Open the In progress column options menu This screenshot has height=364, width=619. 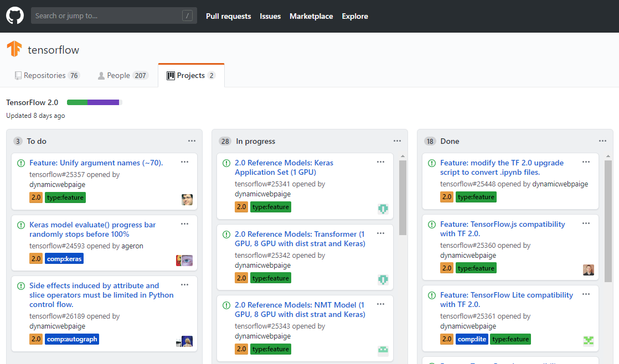coord(397,141)
